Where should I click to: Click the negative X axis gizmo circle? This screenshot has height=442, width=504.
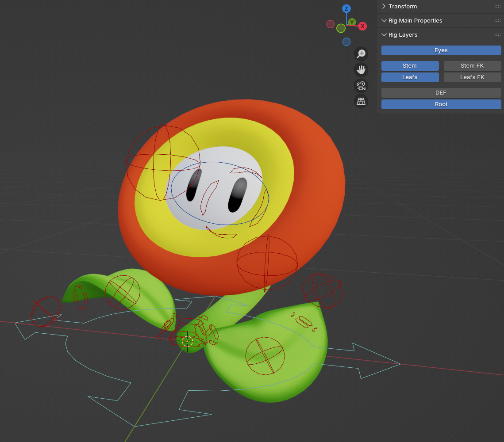click(x=331, y=24)
